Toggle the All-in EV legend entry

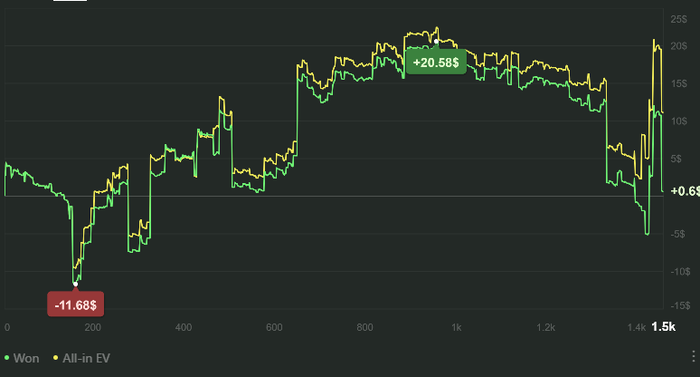(82, 358)
